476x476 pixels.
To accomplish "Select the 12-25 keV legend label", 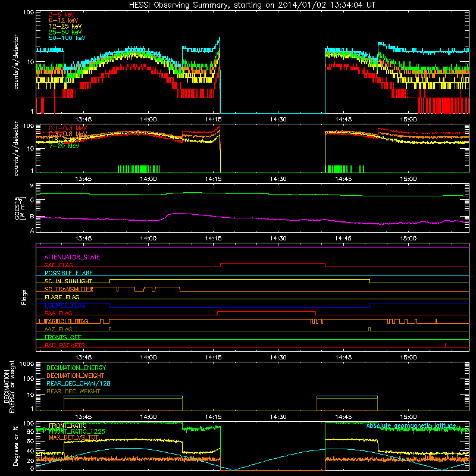I will (x=65, y=26).
